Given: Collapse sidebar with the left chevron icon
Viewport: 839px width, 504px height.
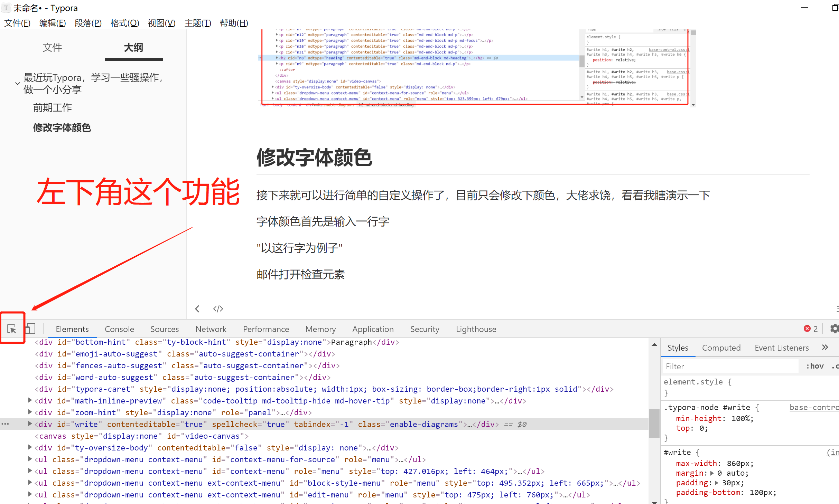Looking at the screenshot, I should 197,309.
